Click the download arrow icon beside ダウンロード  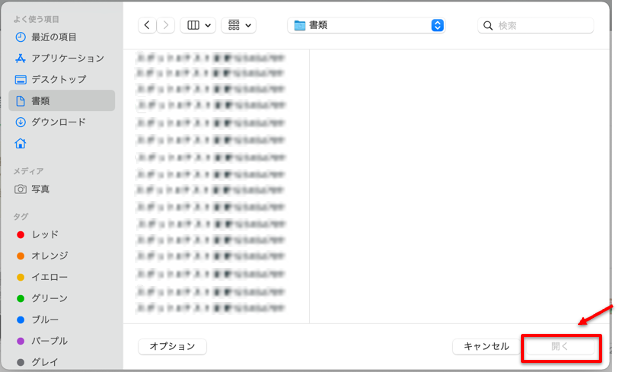pyautogui.click(x=21, y=122)
